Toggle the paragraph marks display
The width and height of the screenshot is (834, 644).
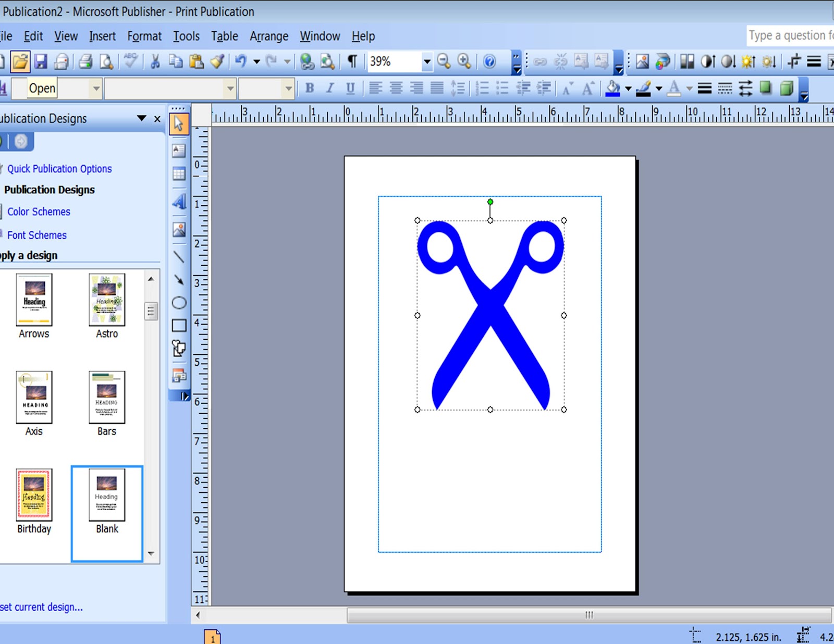[351, 61]
